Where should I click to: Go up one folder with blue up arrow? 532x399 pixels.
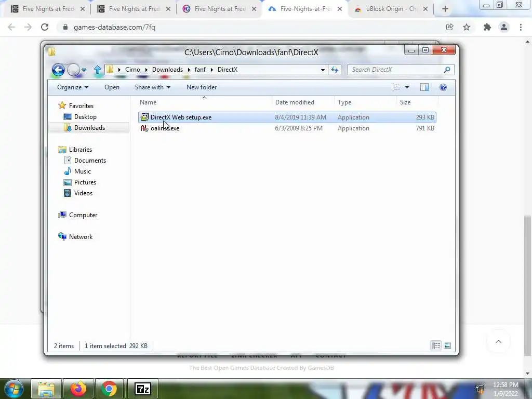click(x=97, y=70)
